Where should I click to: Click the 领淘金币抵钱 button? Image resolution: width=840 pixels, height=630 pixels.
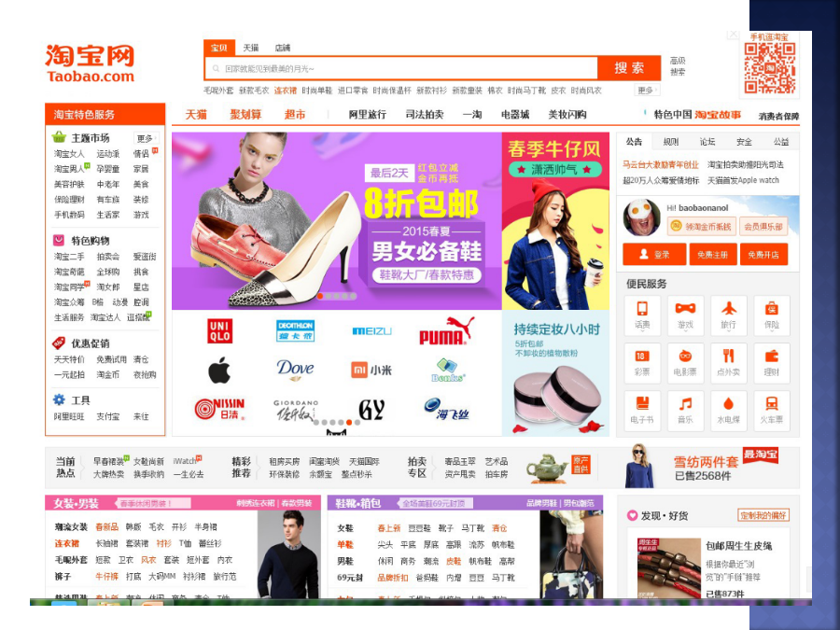701,227
